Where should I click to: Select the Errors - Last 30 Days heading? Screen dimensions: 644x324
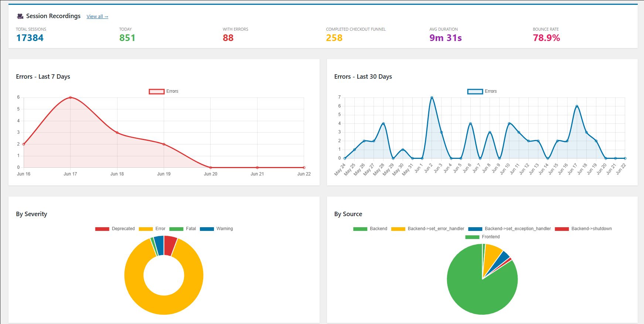pos(363,76)
